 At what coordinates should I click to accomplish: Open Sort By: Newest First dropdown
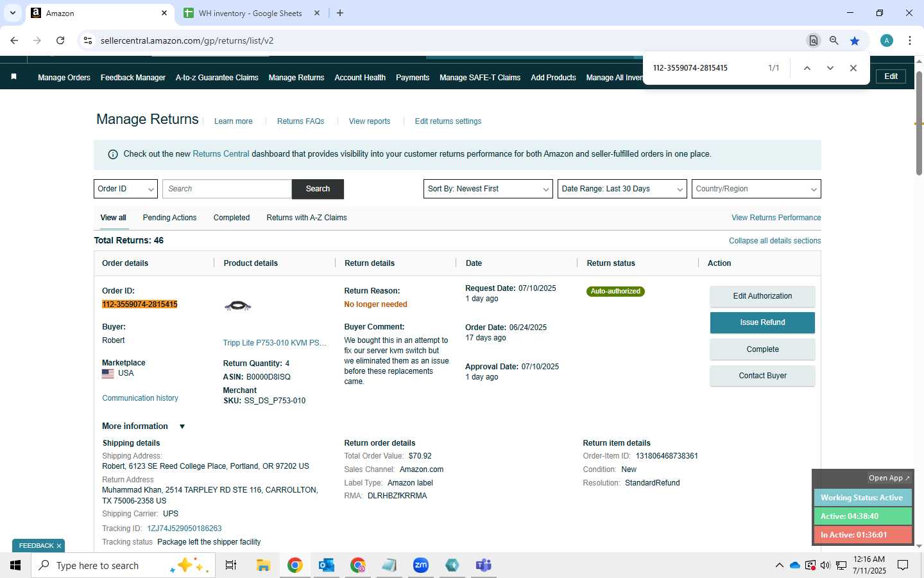coord(488,189)
